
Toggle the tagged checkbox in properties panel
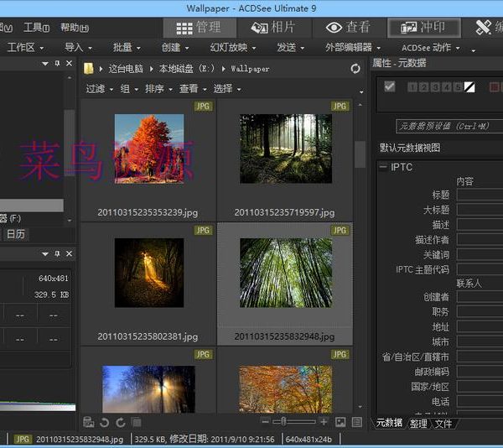pos(389,86)
